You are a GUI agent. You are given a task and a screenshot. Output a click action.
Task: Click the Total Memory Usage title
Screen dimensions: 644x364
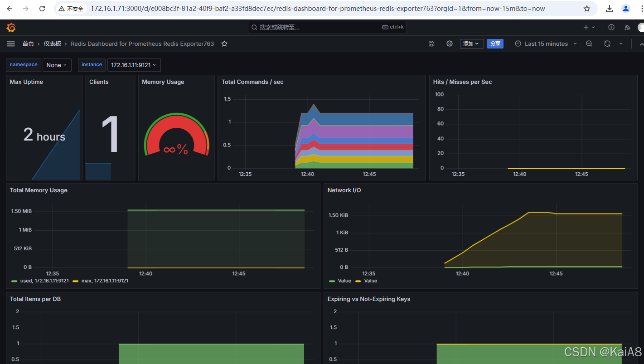pos(39,190)
